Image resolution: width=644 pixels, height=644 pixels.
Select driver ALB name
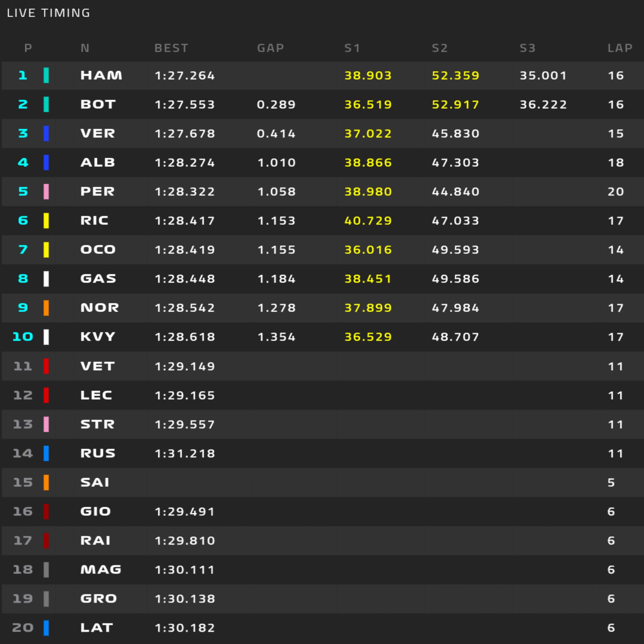[98, 162]
